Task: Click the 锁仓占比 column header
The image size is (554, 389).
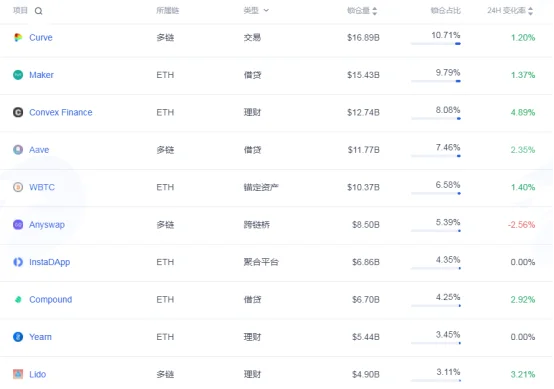Action: coord(446,11)
